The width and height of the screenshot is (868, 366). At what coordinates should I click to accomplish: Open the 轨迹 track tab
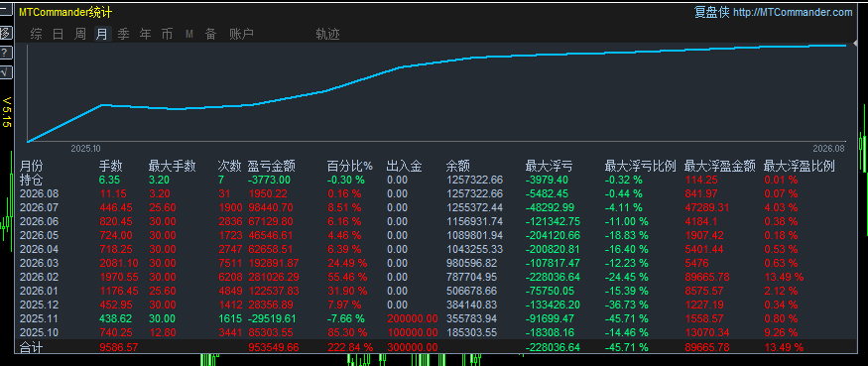327,35
